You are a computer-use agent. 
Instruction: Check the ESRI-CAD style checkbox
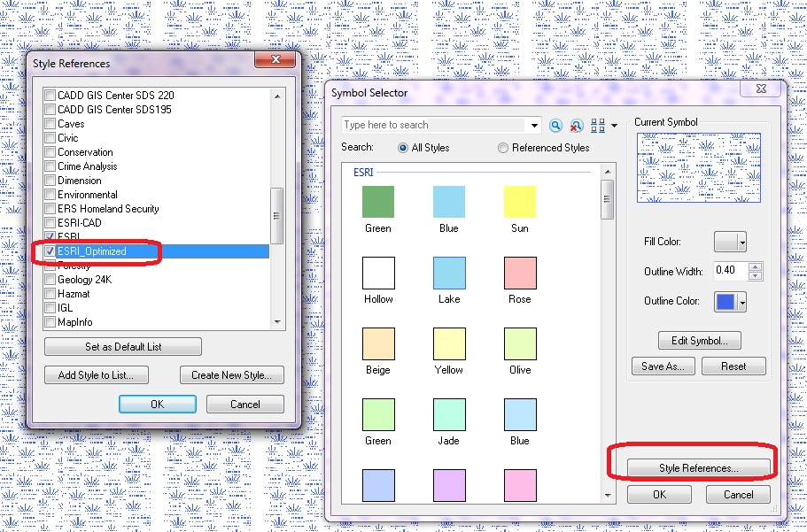[50, 223]
